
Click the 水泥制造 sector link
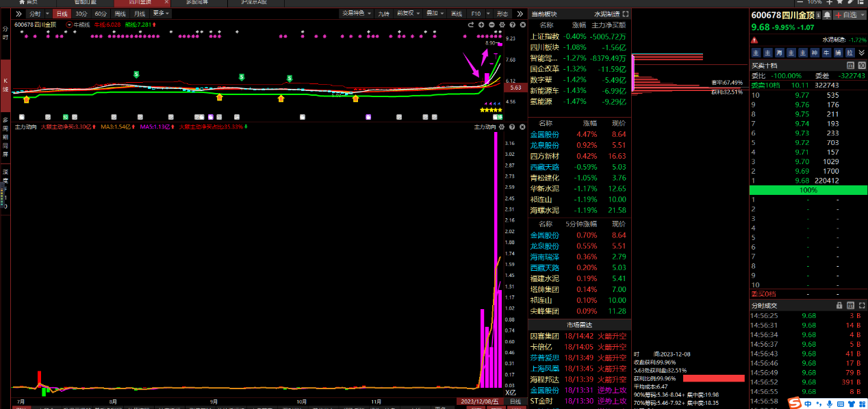pos(607,14)
